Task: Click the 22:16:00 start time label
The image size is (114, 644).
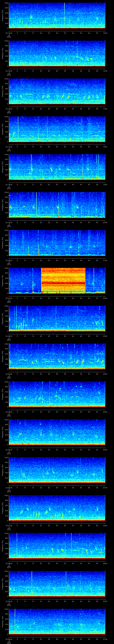Action: 9,109
